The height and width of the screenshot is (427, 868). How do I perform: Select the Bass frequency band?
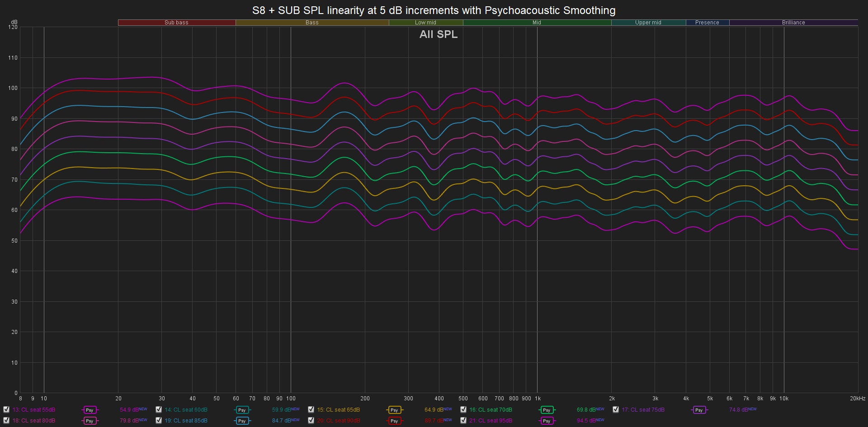point(312,23)
